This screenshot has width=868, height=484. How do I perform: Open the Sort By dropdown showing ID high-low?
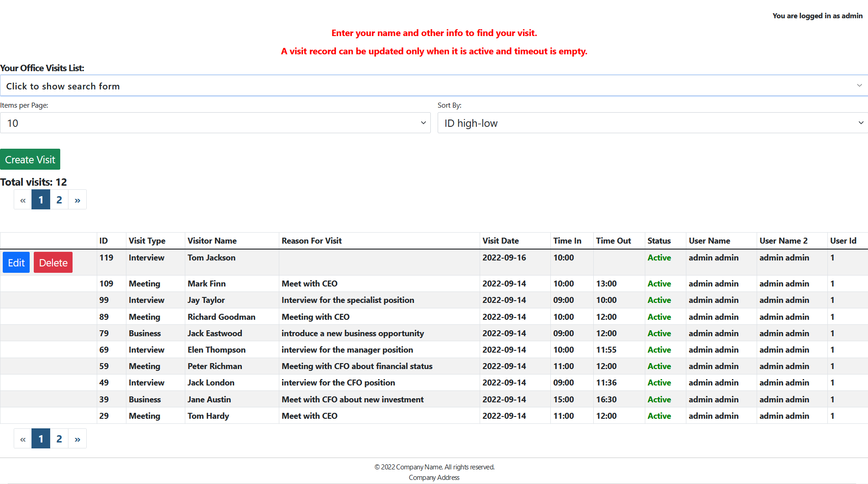(x=653, y=123)
